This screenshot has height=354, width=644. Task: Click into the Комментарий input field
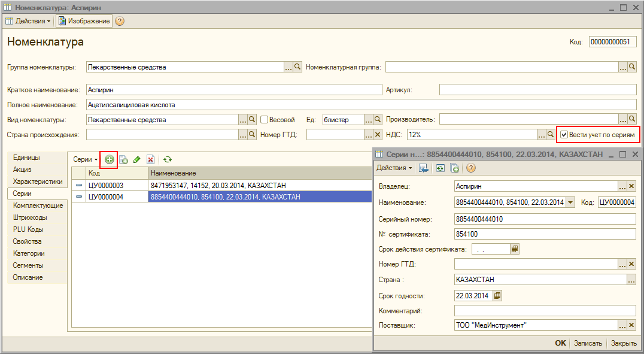(544, 310)
